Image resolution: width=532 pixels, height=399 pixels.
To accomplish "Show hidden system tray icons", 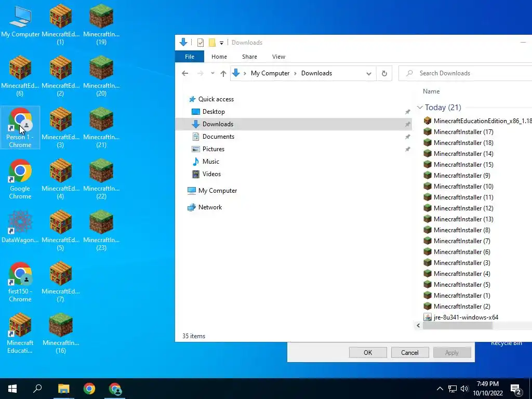I will tap(440, 389).
